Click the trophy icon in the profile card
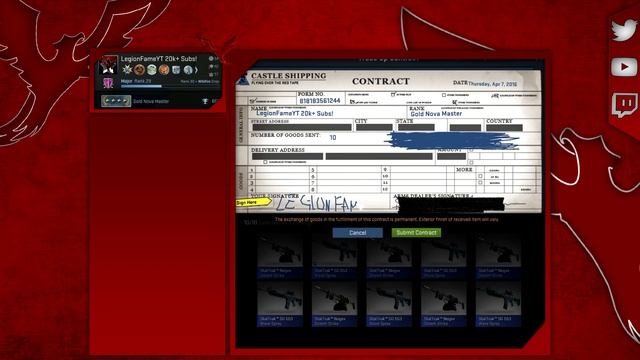This screenshot has height=360, width=640. coord(205,101)
